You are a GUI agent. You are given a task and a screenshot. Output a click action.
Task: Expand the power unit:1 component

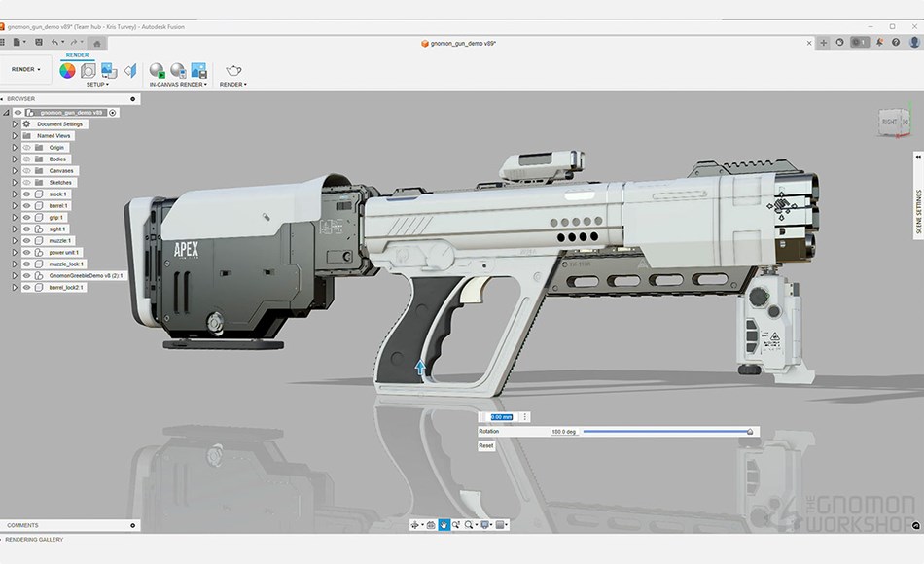[15, 253]
